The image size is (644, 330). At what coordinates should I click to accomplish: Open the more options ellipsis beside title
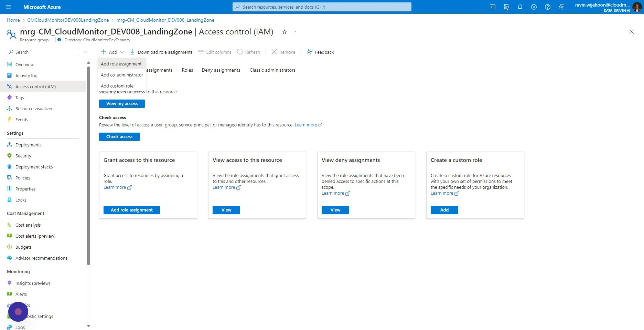click(x=296, y=32)
